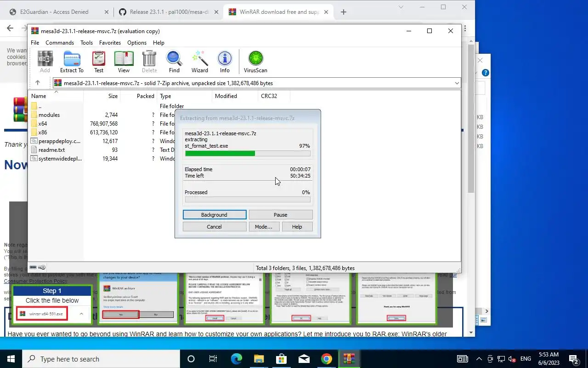Open a new Chrome tab
The image size is (588, 368).
343,12
